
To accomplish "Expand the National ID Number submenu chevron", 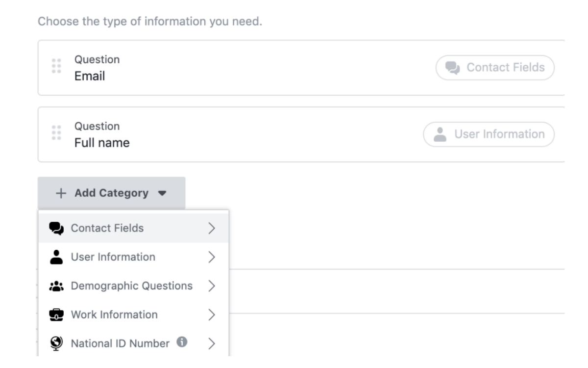I will (x=212, y=343).
